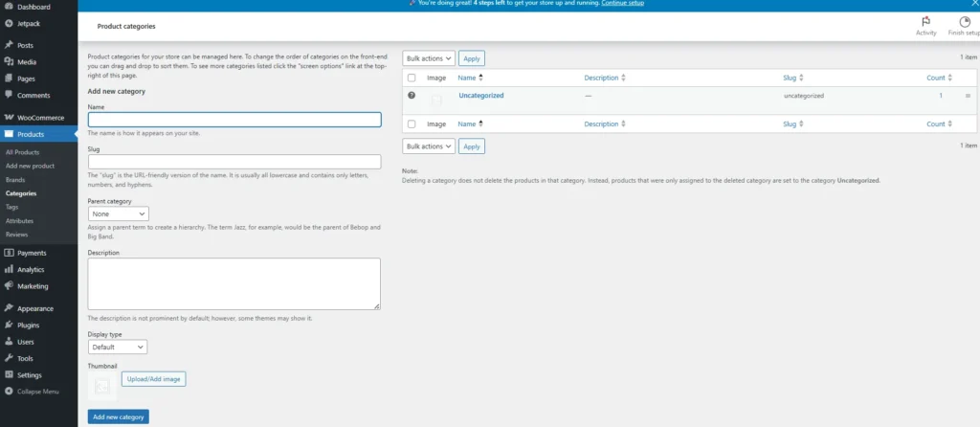Click the Dashboard icon in sidebar
The image size is (980, 427).
pyautogui.click(x=9, y=7)
